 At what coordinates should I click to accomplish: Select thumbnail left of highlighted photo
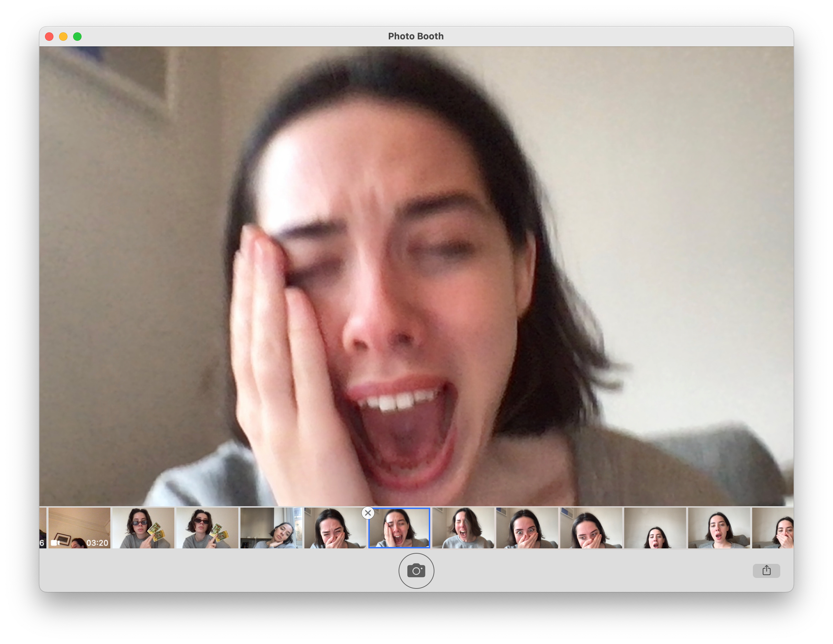[x=335, y=528]
